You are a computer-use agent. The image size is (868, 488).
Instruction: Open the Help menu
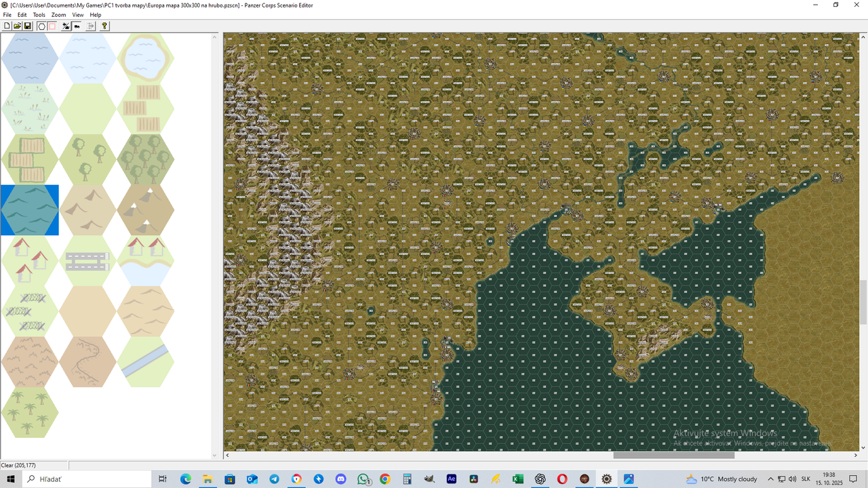[96, 15]
